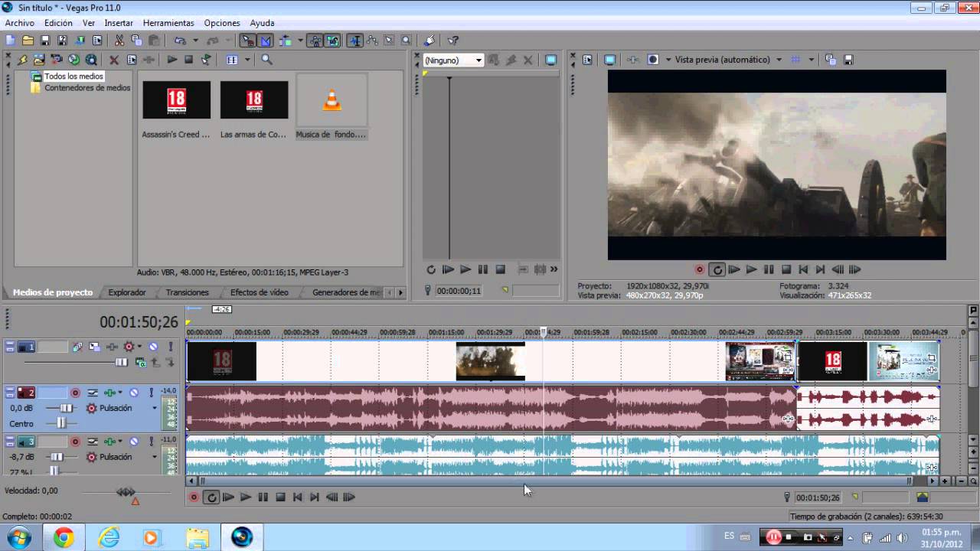The image size is (980, 551).
Task: Open media Views dropdown arrow
Action: pyautogui.click(x=247, y=60)
